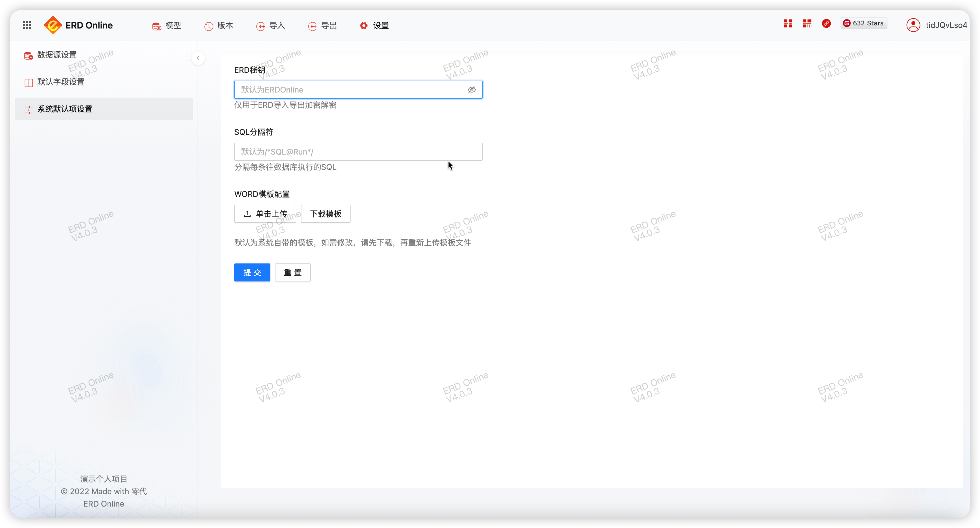Click the 重置 button
Image resolution: width=980 pixels, height=528 pixels.
(292, 272)
